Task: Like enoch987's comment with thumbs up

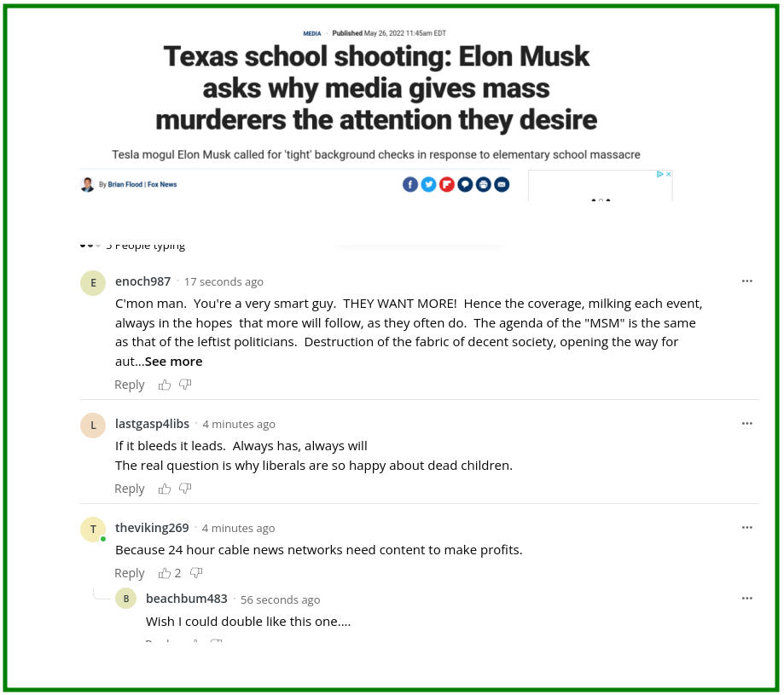Action: pos(165,385)
